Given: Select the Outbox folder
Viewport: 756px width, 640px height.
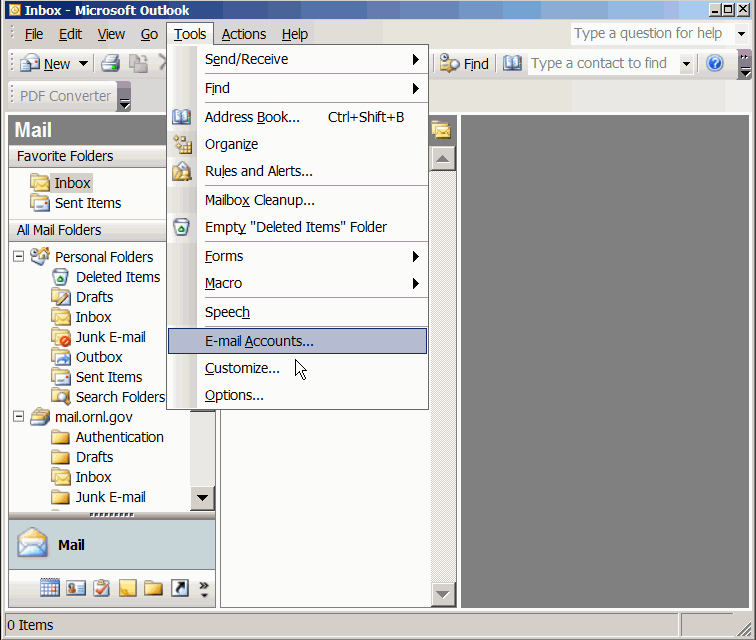Looking at the screenshot, I should 99,357.
